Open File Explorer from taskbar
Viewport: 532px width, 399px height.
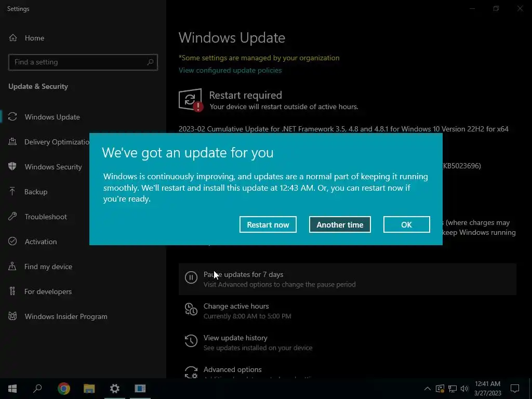(x=89, y=389)
